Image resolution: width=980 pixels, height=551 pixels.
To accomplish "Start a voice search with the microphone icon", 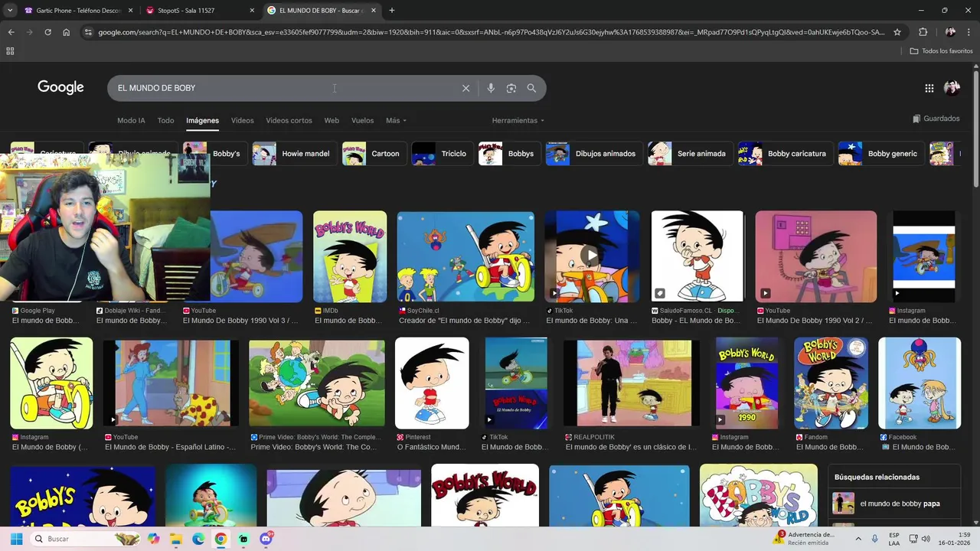I will [x=491, y=88].
